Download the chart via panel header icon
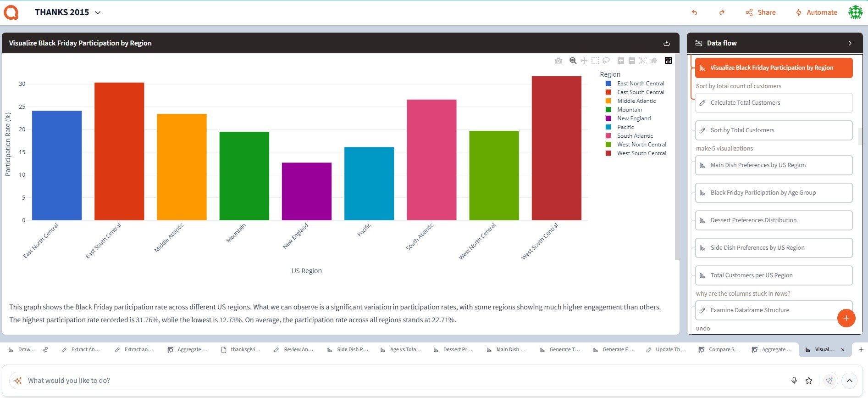The height and width of the screenshot is (398, 868). click(666, 43)
